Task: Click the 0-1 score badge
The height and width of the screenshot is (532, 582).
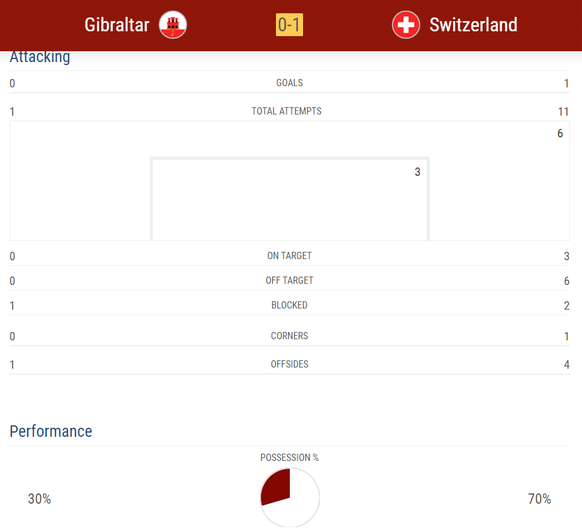Action: click(289, 25)
